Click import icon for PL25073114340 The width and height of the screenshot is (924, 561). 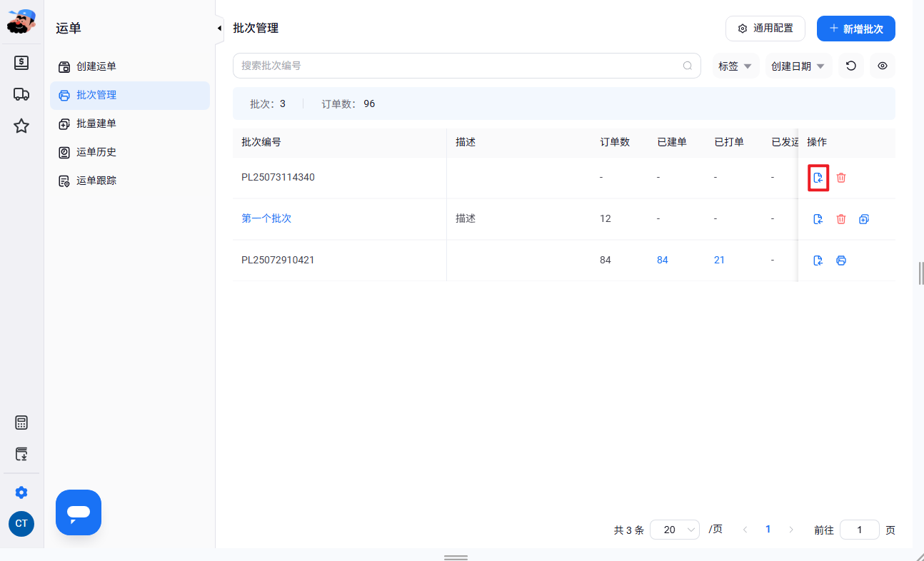(x=818, y=178)
